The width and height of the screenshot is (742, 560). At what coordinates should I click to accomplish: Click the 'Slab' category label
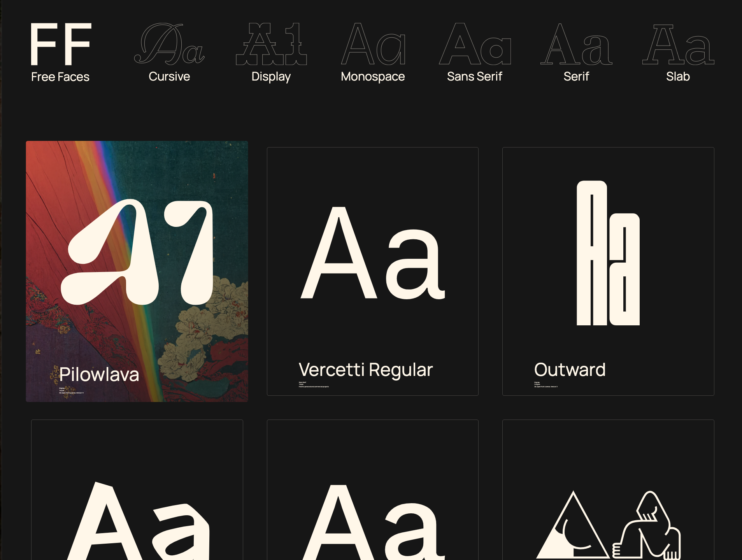coord(678,76)
